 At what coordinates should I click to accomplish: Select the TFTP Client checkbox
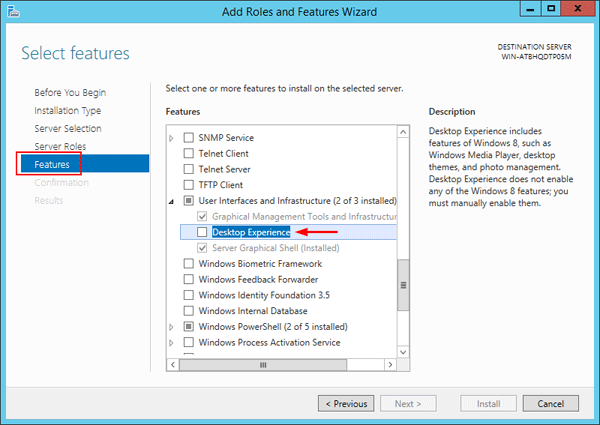tap(188, 185)
